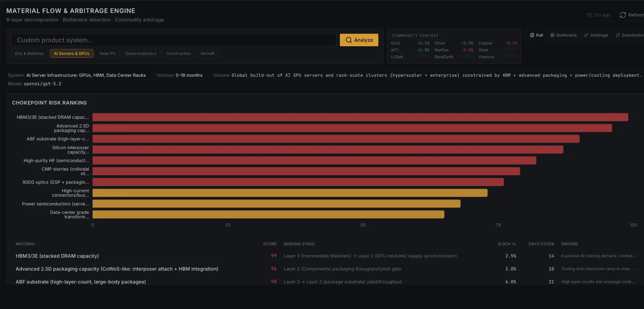Screen dimensions: 644x309
Task: Click the Bottleneck target icon
Action: point(552,35)
